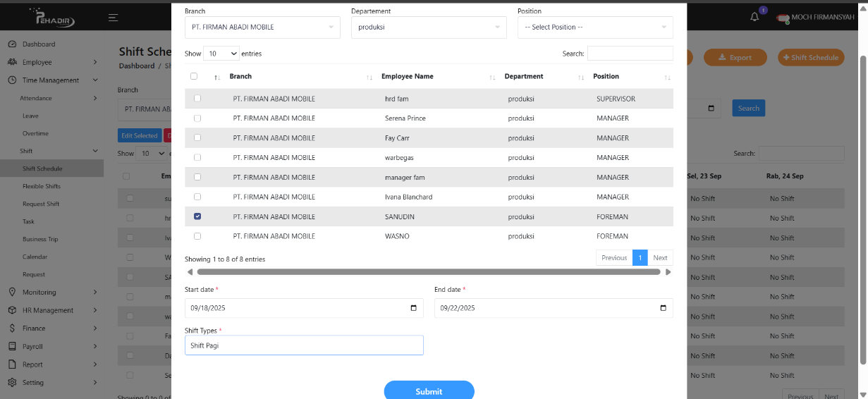
Task: Open the Start date calendar picker icon
Action: point(413,308)
